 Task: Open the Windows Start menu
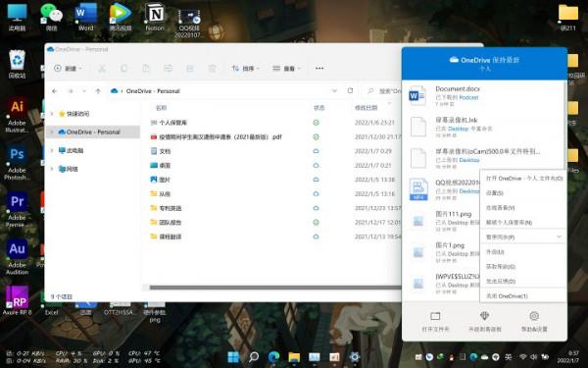[x=233, y=357]
